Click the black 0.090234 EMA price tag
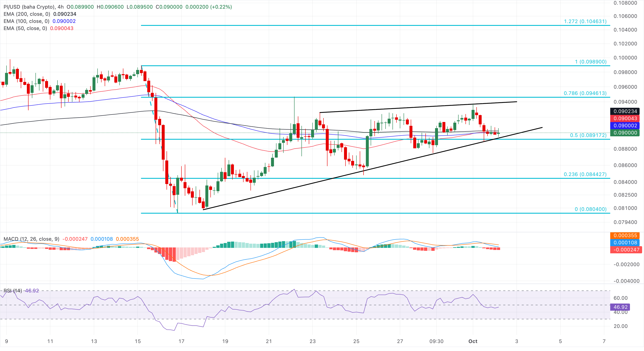644x351 pixels. (x=625, y=111)
